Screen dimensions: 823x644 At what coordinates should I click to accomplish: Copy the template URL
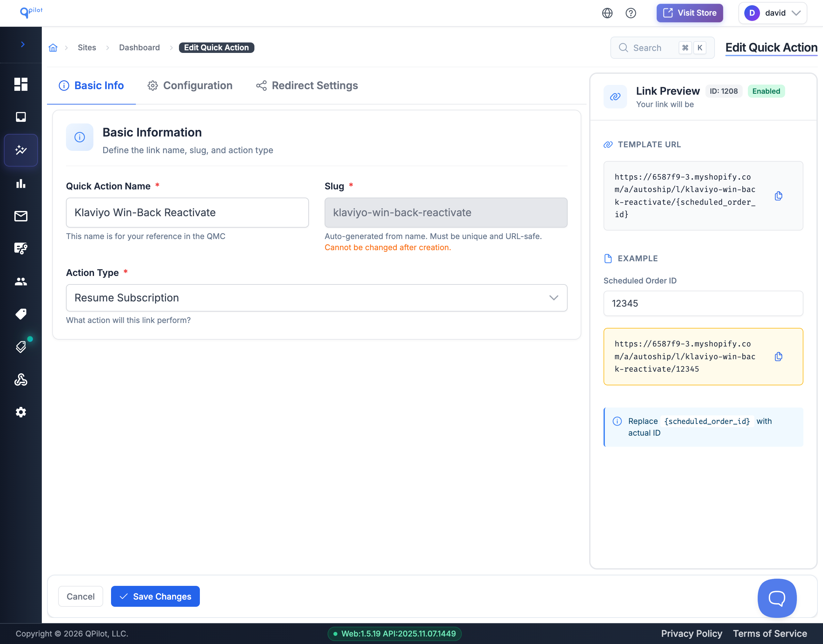tap(778, 196)
